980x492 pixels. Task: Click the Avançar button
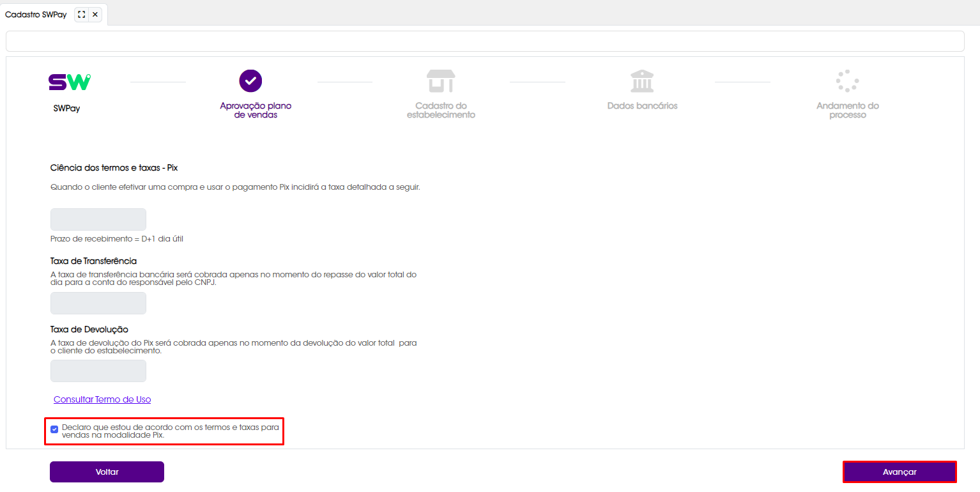coord(900,472)
